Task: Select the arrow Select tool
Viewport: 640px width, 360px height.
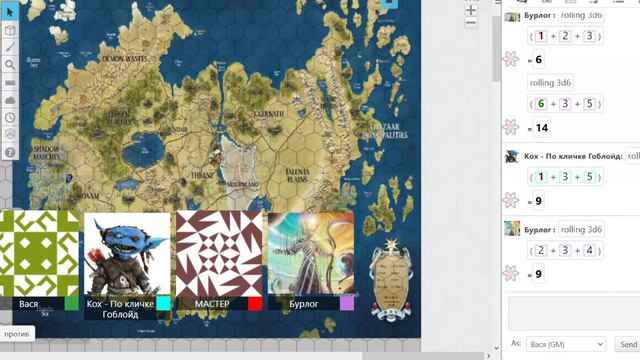Action: [x=10, y=12]
